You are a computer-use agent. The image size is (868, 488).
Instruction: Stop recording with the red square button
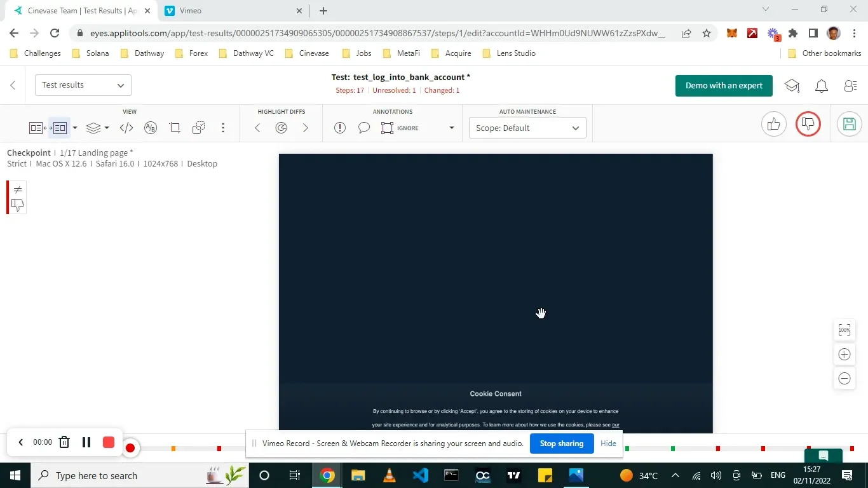point(109,442)
